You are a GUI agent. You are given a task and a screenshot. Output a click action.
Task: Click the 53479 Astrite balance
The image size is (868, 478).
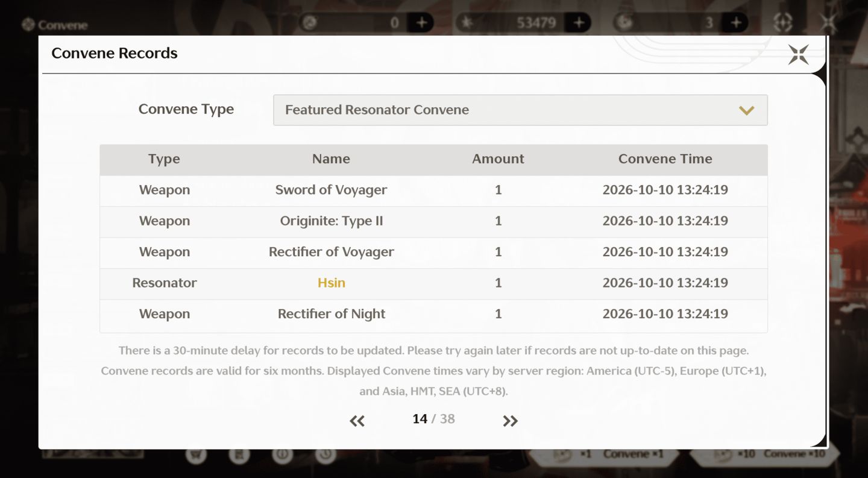point(536,23)
